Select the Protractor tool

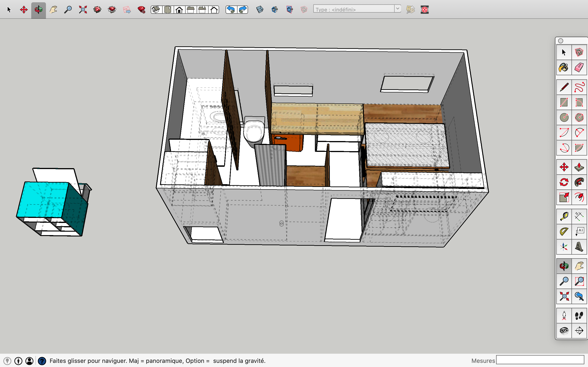[x=564, y=231]
